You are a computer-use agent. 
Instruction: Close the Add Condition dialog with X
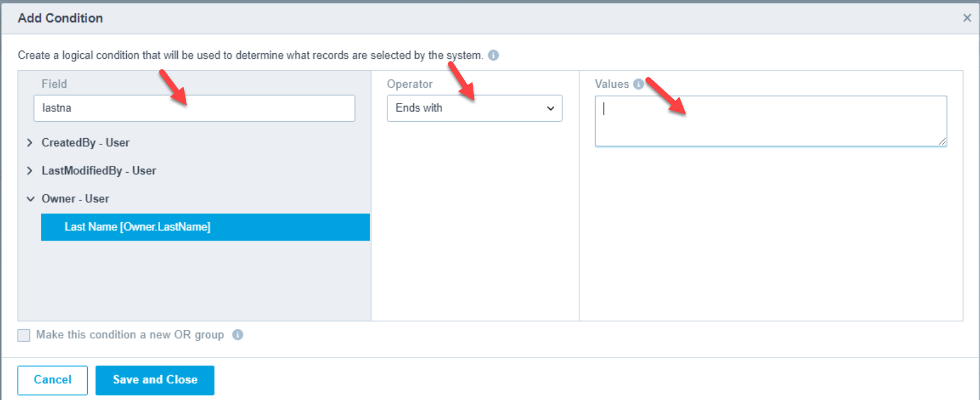point(967,18)
